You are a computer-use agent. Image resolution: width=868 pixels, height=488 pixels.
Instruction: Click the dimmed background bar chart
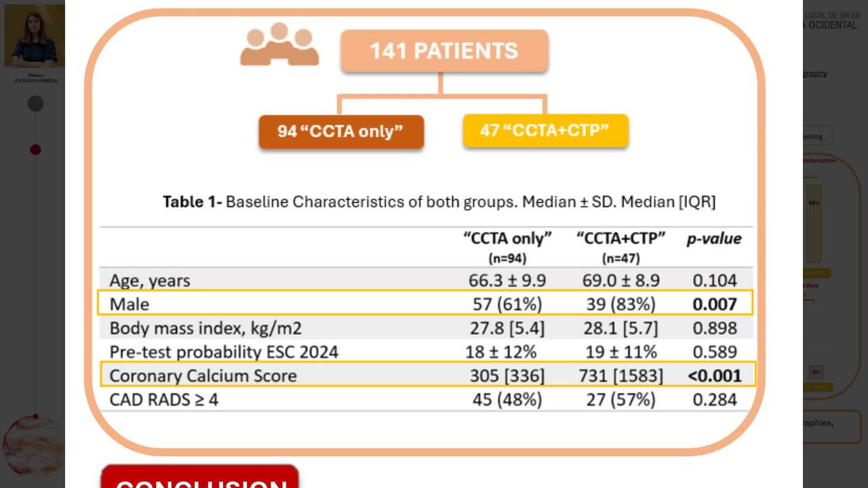(x=814, y=224)
